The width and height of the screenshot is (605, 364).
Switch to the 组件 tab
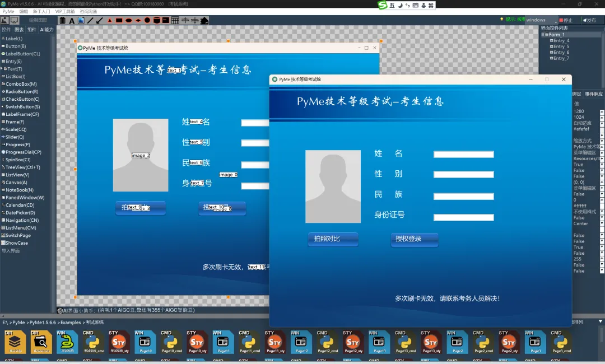tap(31, 30)
